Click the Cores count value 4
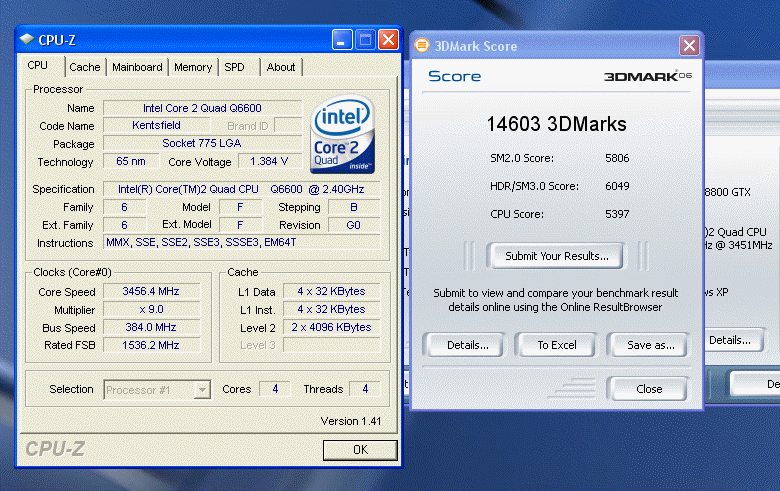Image resolution: width=780 pixels, height=491 pixels. click(x=275, y=389)
